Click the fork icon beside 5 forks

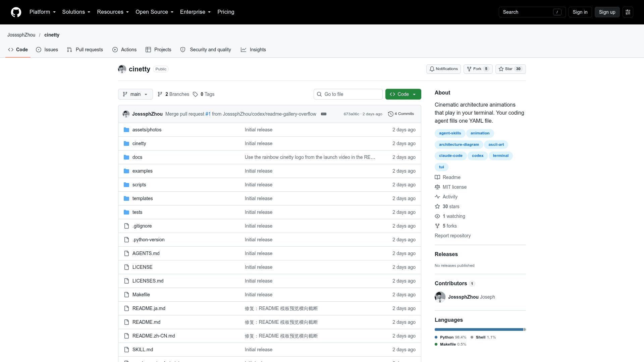tap(437, 226)
